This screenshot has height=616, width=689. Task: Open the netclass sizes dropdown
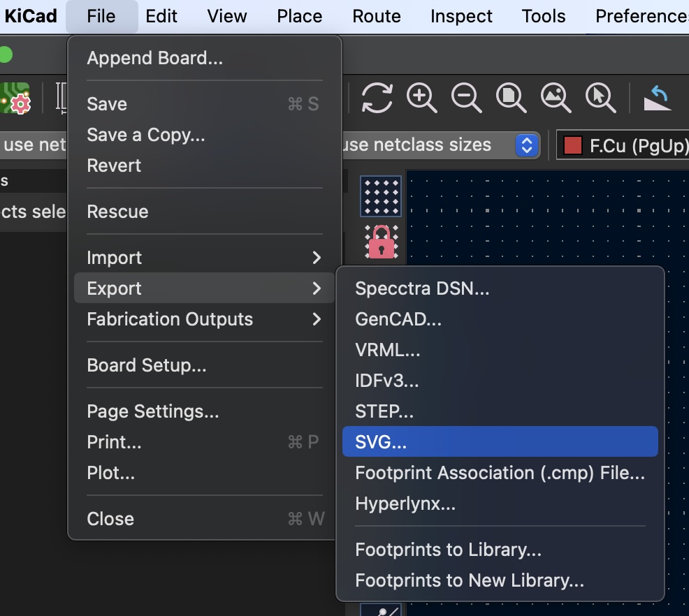coord(441,145)
